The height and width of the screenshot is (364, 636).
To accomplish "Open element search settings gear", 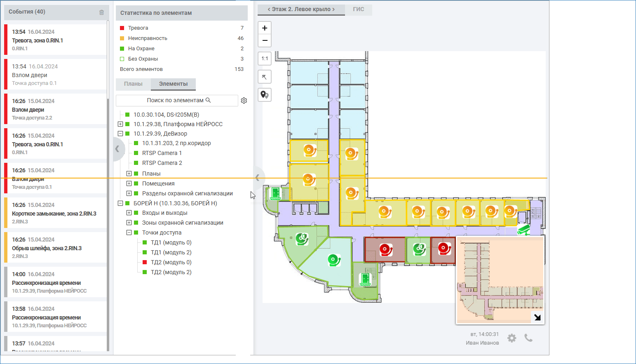I will pos(244,101).
